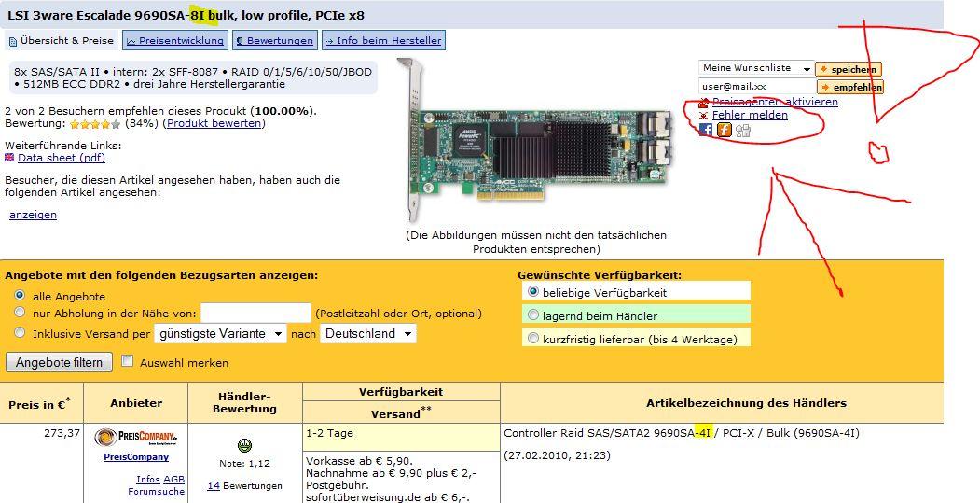
Task: Click the LSI 3ware Escalade product title
Action: coord(186,15)
